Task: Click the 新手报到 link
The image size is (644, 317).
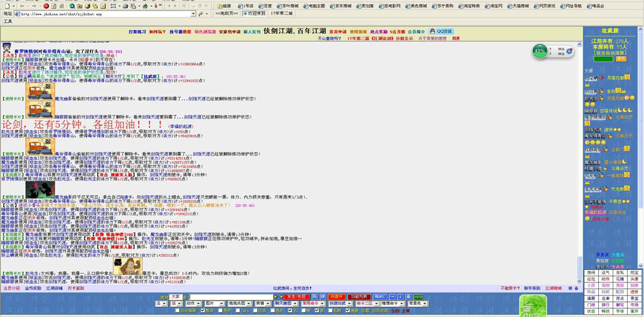Action: 532,288
